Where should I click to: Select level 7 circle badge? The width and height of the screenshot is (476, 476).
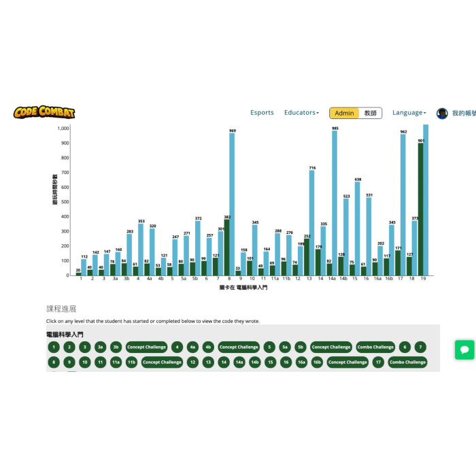[x=420, y=347]
